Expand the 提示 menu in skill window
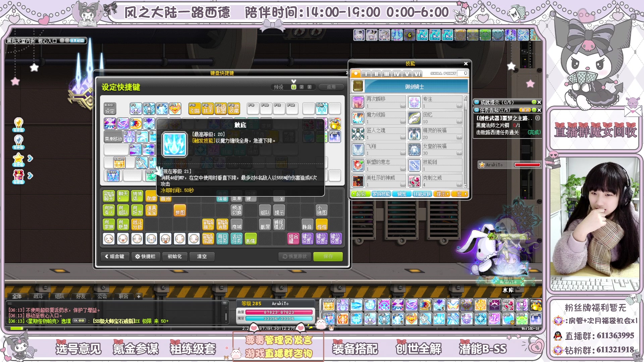The height and width of the screenshot is (362, 644). click(x=442, y=194)
